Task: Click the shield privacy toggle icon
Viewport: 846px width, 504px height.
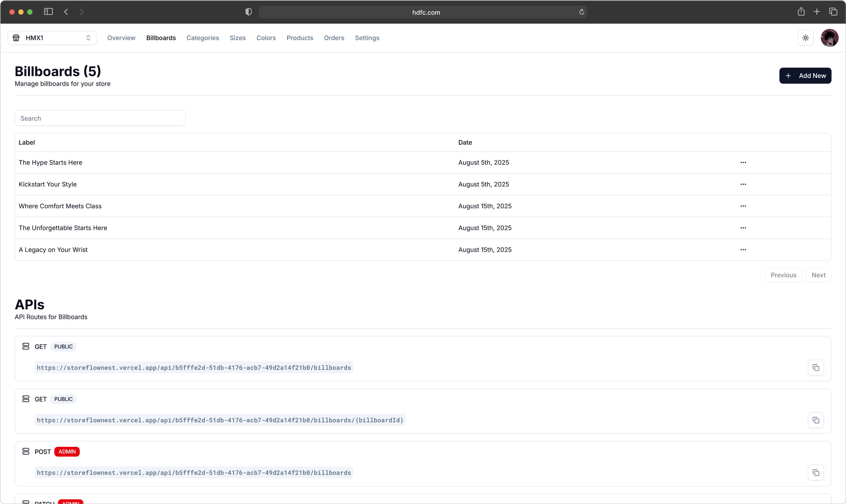Action: click(248, 12)
